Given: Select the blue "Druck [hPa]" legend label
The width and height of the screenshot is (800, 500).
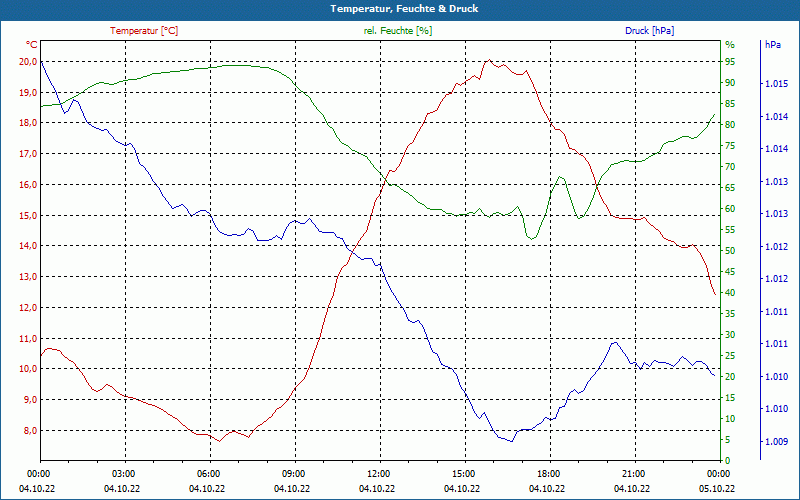Looking at the screenshot, I should point(649,31).
